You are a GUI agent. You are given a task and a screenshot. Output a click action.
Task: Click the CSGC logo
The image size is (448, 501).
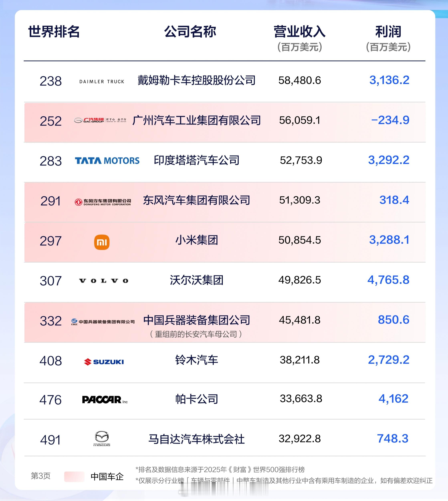(x=103, y=321)
